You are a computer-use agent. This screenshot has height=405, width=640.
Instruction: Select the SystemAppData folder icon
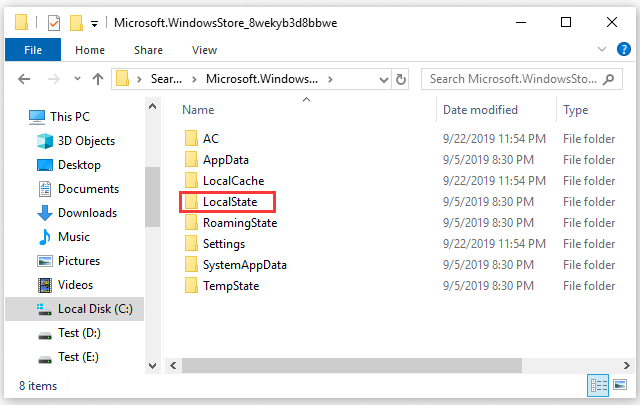[191, 265]
